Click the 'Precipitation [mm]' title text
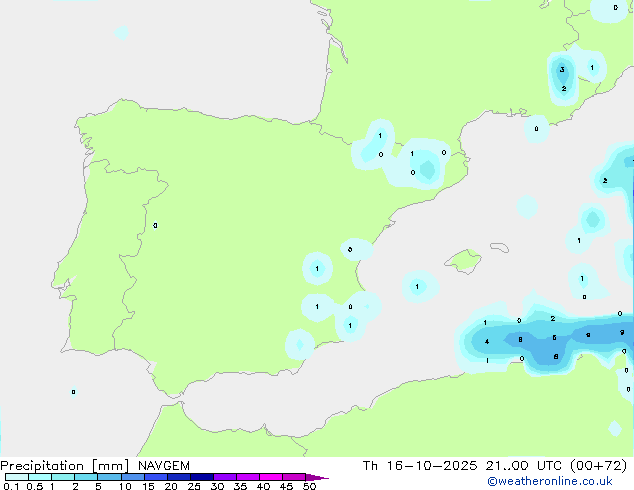This screenshot has width=634, height=490. coord(65,466)
